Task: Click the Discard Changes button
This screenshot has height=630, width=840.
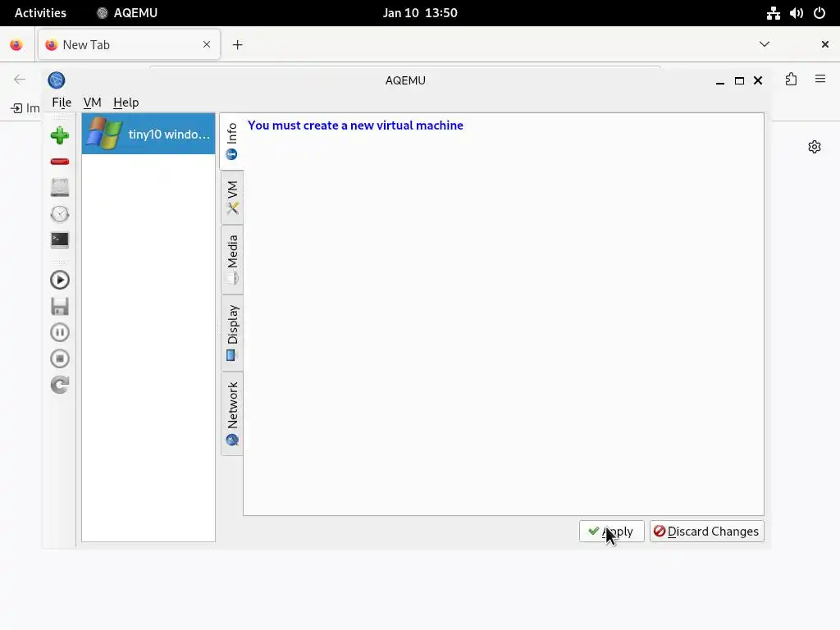Action: (706, 531)
